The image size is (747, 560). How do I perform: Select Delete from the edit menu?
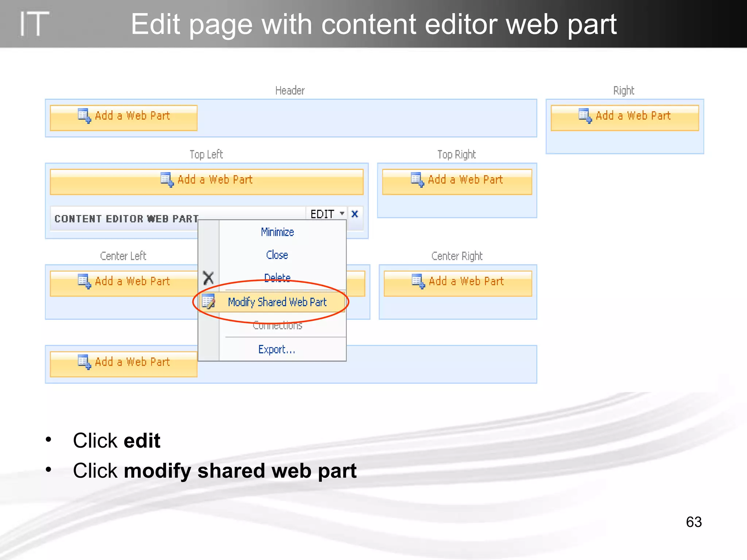[277, 278]
